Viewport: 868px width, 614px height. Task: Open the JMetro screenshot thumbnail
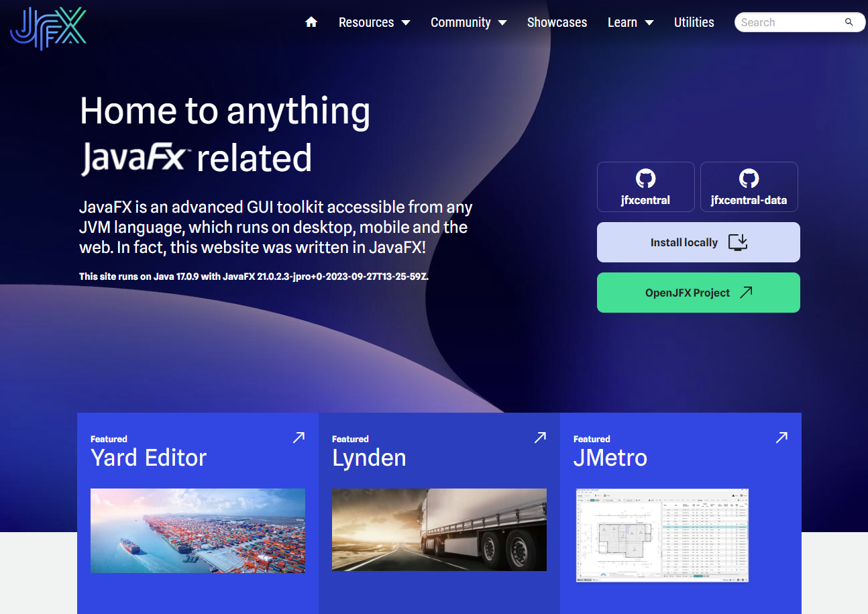662,535
